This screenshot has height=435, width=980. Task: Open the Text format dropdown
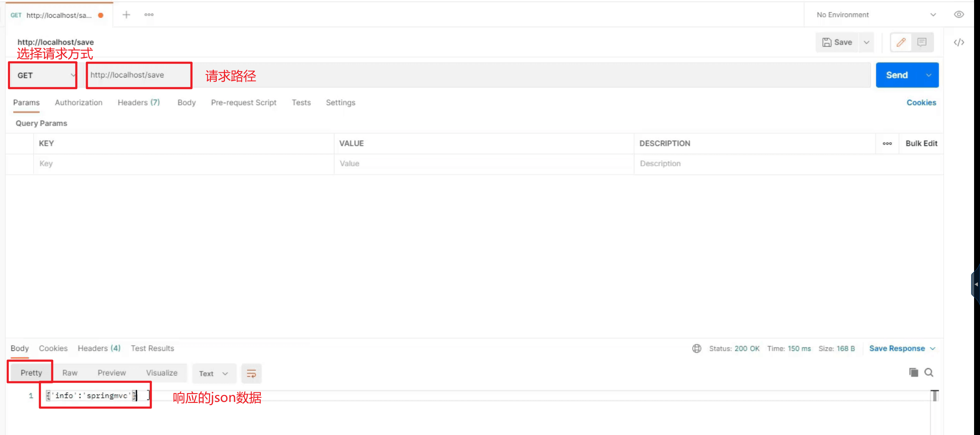(213, 374)
